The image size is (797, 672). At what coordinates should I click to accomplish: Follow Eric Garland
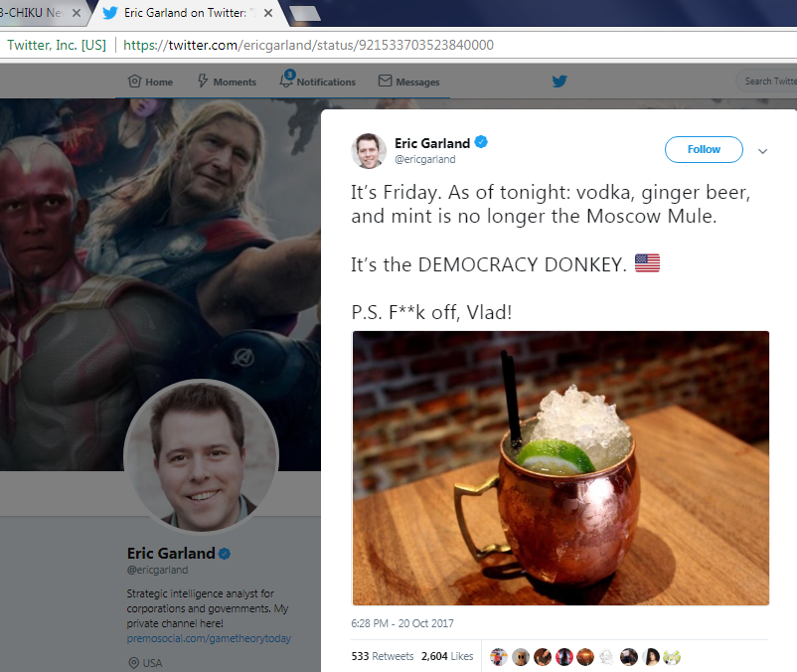point(704,149)
